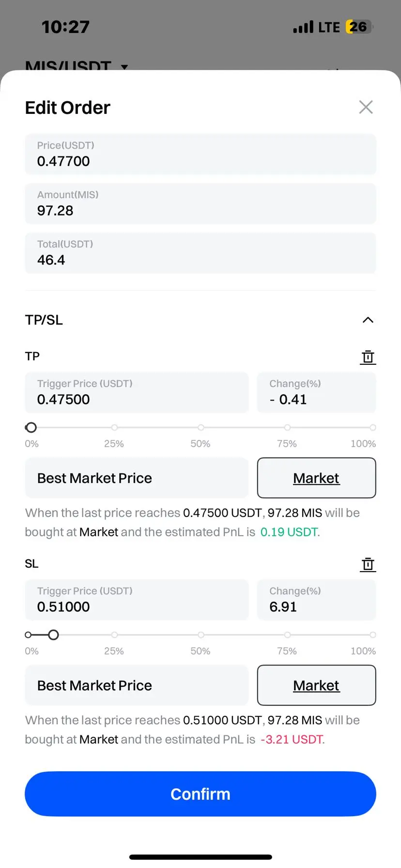This screenshot has width=401, height=868.
Task: Open the MIS/USDT pair dropdown arrow
Action: 124,67
